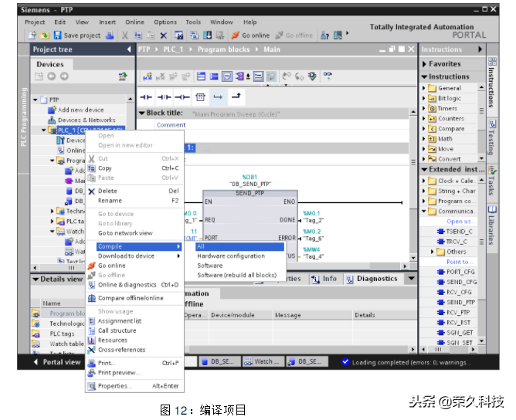
Task: Open the Online menu
Action: point(134,22)
